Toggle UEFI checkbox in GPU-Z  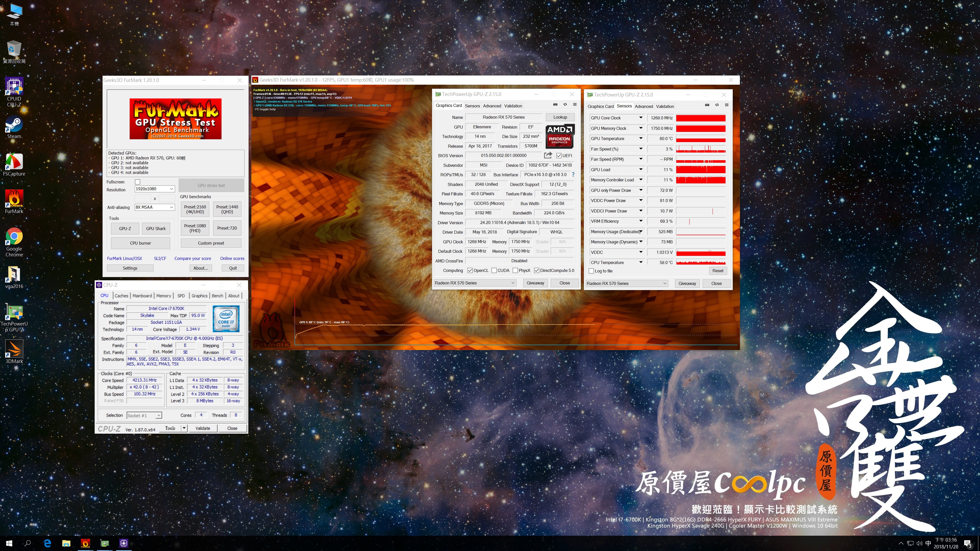point(559,156)
